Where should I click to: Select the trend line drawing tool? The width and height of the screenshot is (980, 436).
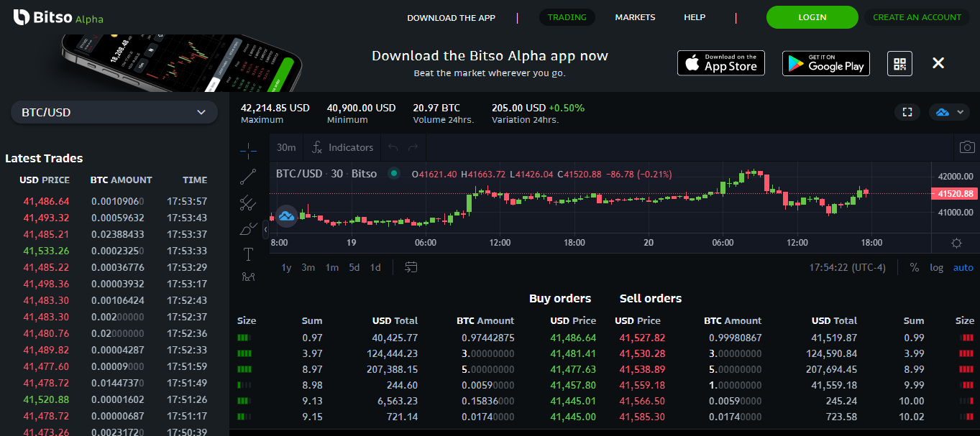click(248, 177)
